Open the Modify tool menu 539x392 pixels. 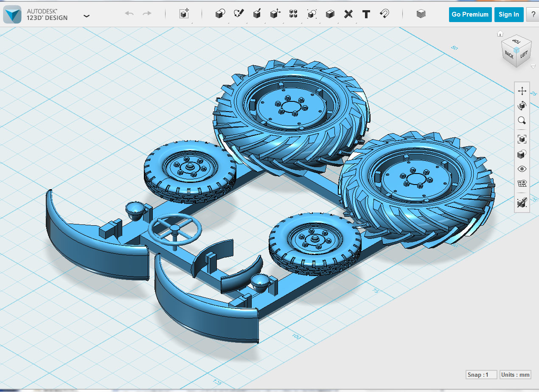[275, 14]
